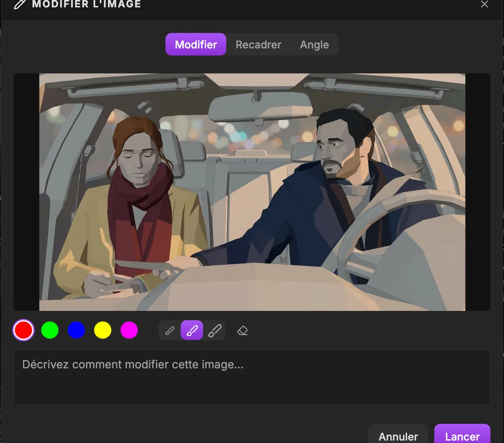
Task: Activate the eraser tool
Action: [x=243, y=331]
